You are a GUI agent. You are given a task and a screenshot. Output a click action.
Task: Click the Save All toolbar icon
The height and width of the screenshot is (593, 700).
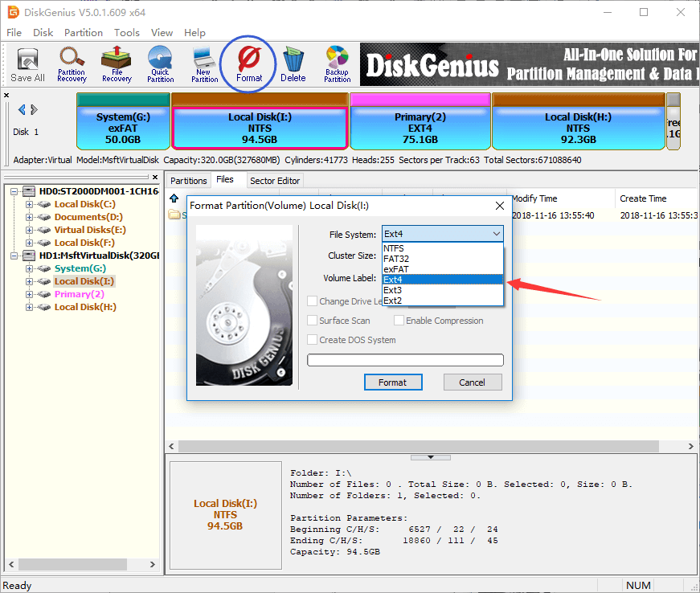coord(27,64)
